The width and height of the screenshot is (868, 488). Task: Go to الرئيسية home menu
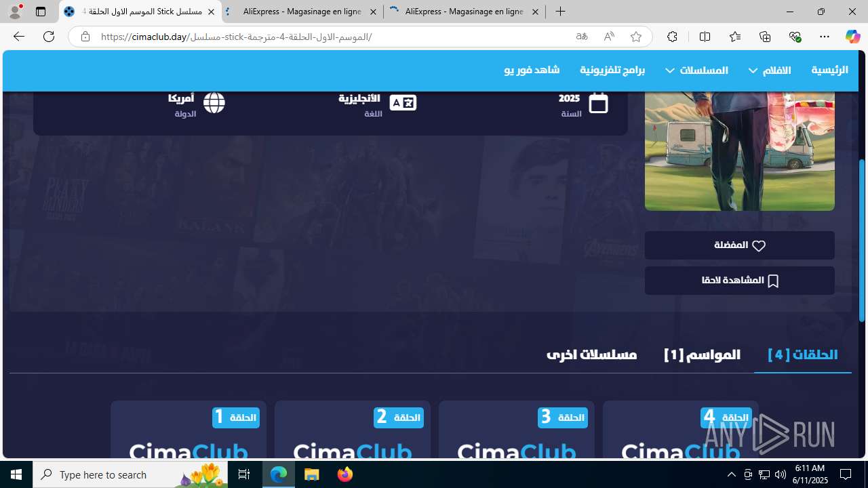(829, 70)
